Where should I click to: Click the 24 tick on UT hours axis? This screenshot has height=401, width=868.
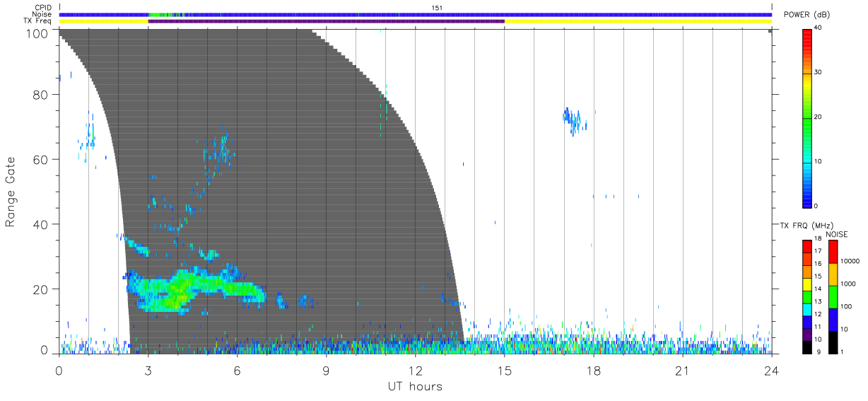[771, 370]
